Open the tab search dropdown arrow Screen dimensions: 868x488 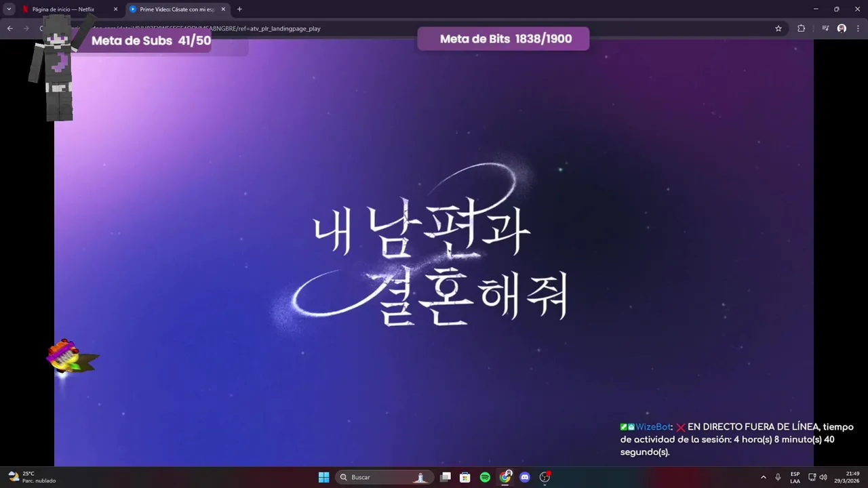(9, 9)
